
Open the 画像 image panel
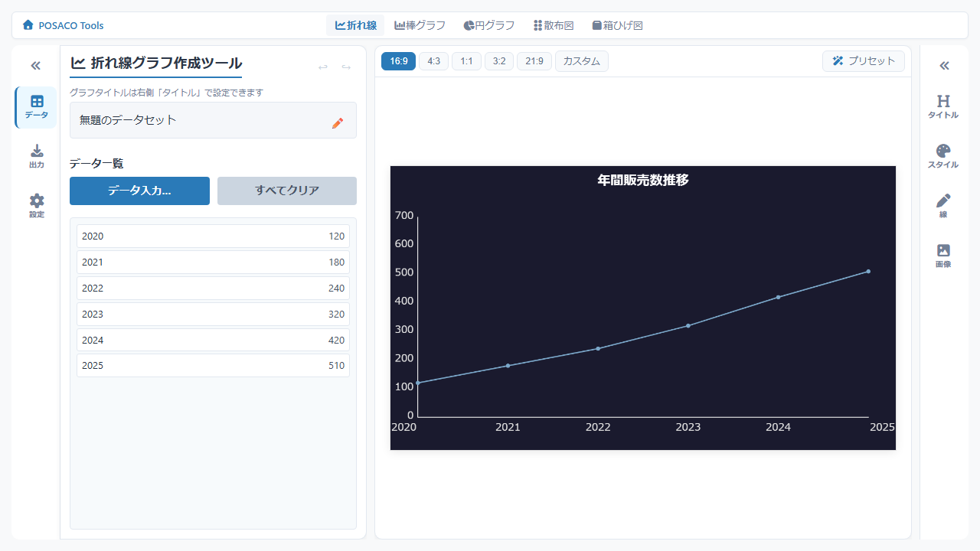[943, 256]
